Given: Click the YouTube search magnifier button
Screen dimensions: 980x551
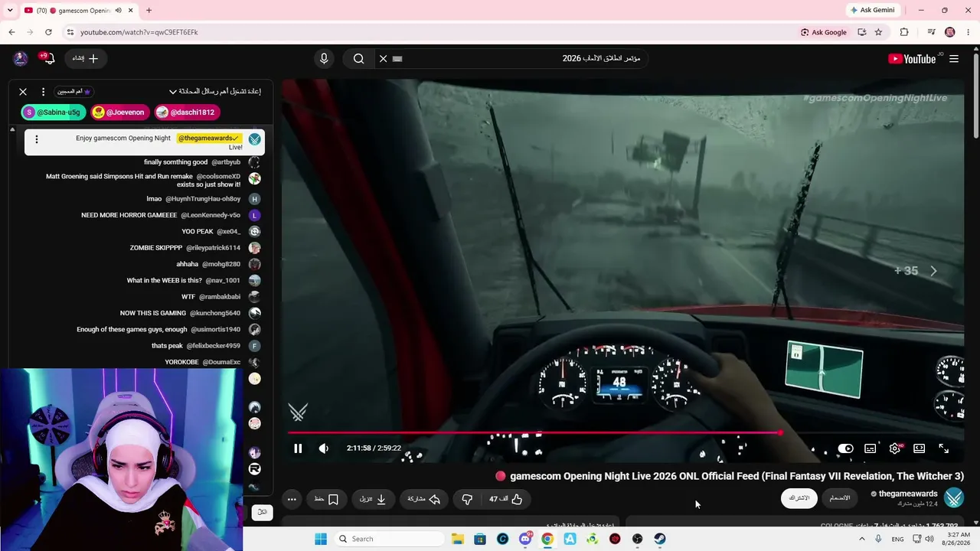Looking at the screenshot, I should point(358,59).
